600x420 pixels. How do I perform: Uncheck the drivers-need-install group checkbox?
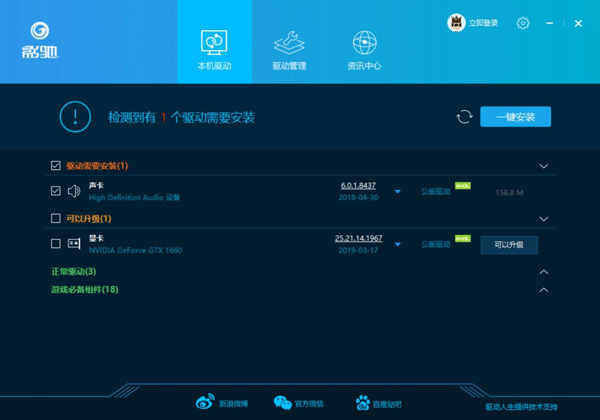(x=55, y=165)
